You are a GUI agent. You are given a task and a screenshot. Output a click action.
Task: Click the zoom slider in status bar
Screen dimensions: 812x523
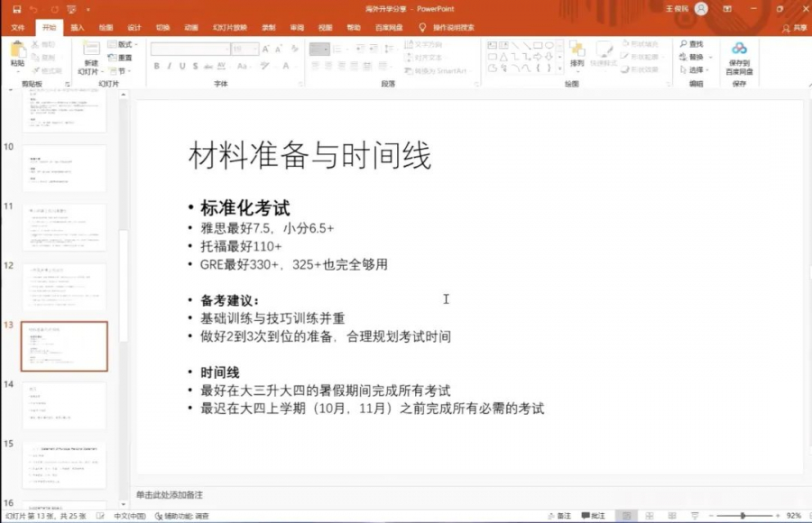[743, 516]
